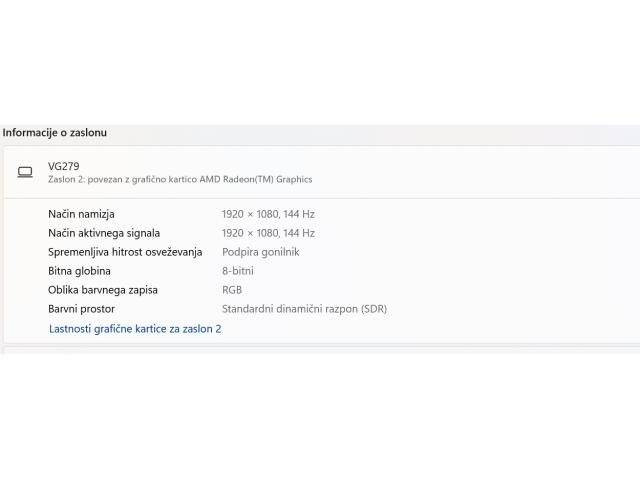Viewport: 640px width, 480px height.
Task: Click the RGB color format value
Action: coord(232,290)
